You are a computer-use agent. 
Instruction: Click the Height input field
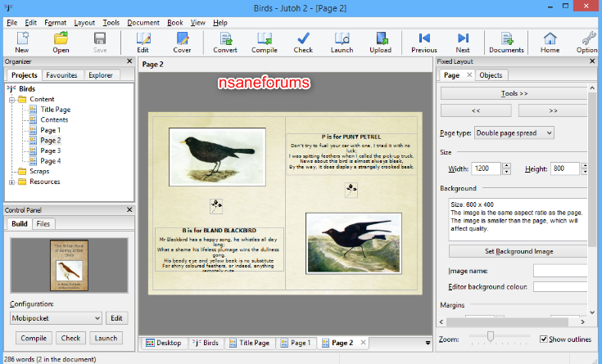(565, 169)
